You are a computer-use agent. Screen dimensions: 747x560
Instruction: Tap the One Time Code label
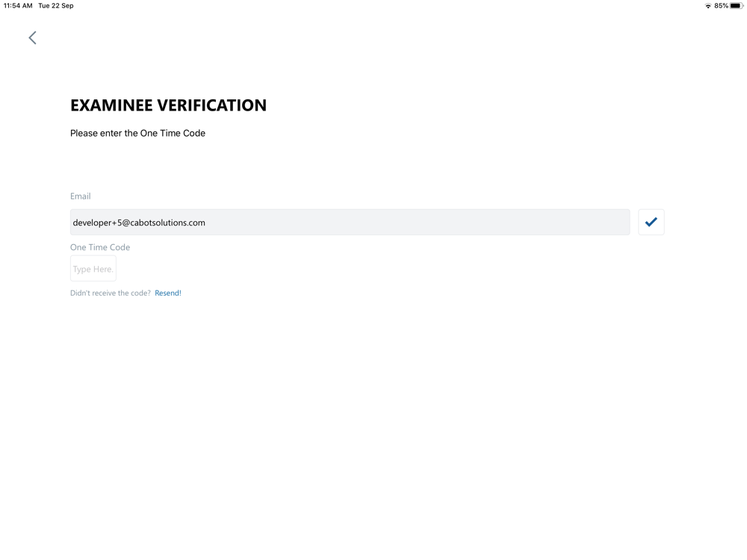tap(100, 247)
